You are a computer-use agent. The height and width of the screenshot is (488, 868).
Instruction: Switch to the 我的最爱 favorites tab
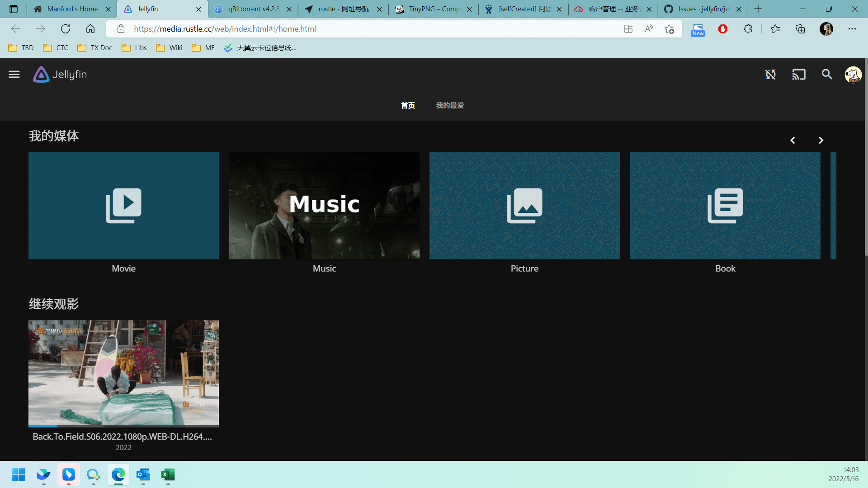coord(449,105)
